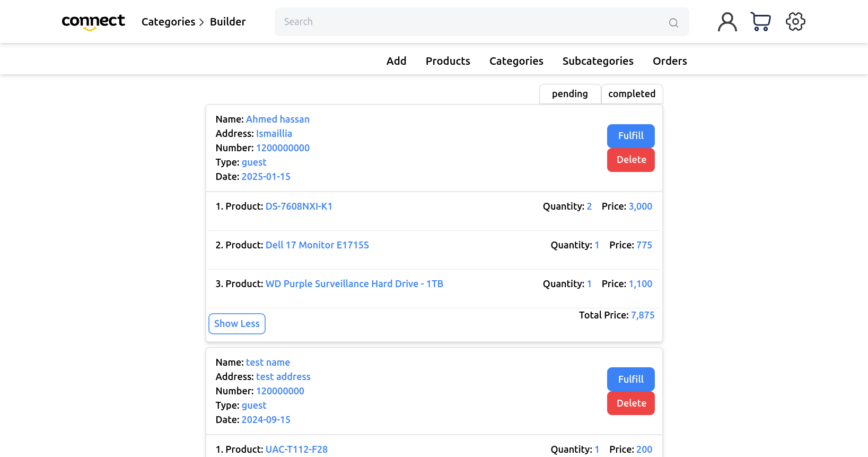
Task: Open the settings gear icon
Action: [x=795, y=22]
